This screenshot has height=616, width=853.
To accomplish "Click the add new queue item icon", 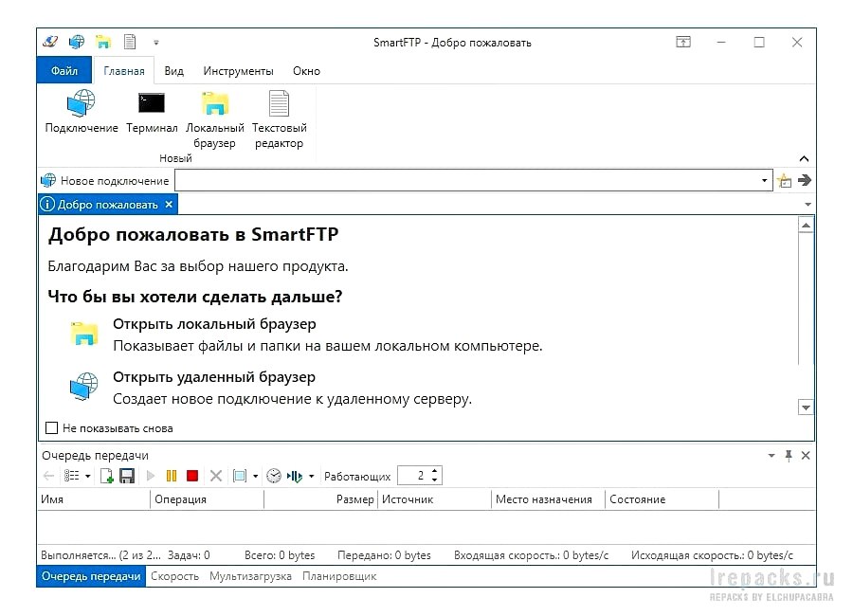I will (106, 476).
